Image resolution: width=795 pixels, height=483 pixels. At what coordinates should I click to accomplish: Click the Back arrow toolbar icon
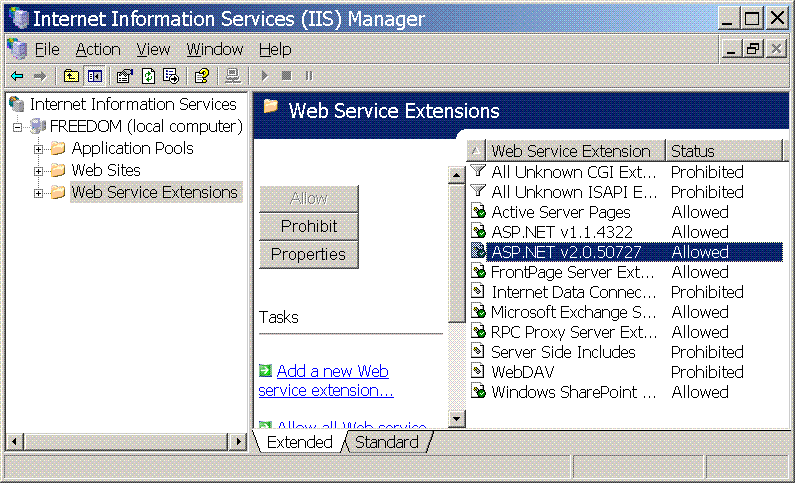(17, 77)
